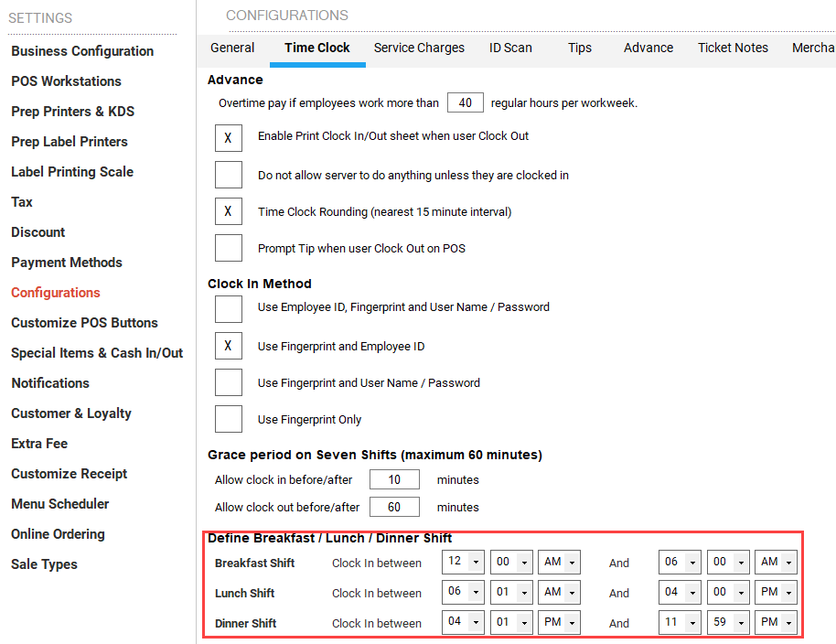Click the Allow clock in minutes field
Screen dimensions: 836x644
(394, 479)
